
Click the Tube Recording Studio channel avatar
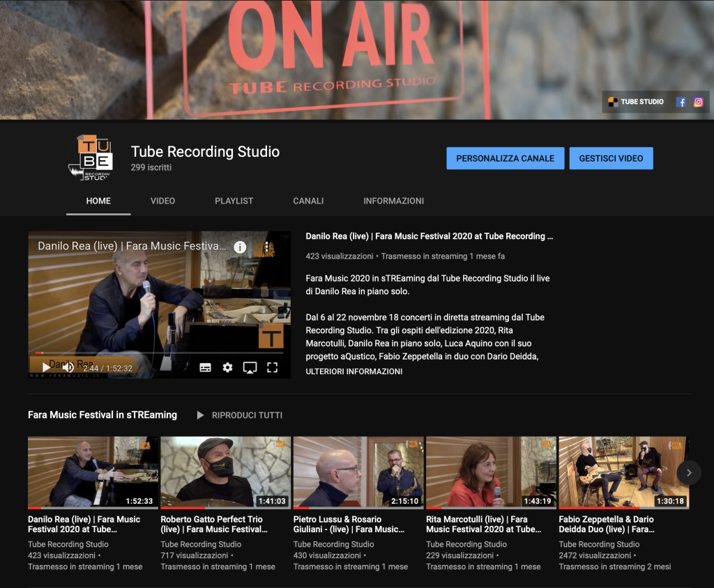pos(91,157)
